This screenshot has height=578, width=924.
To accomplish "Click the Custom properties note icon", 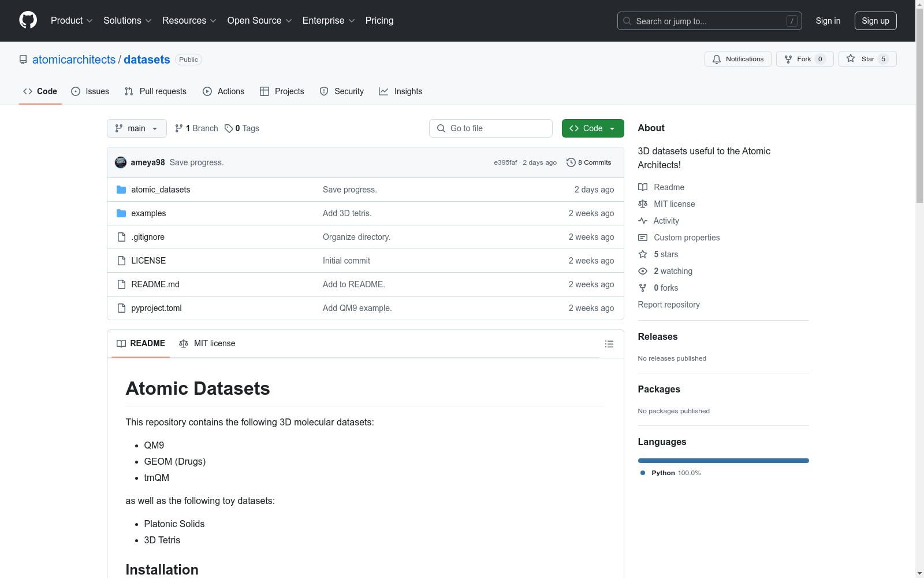I will [643, 238].
